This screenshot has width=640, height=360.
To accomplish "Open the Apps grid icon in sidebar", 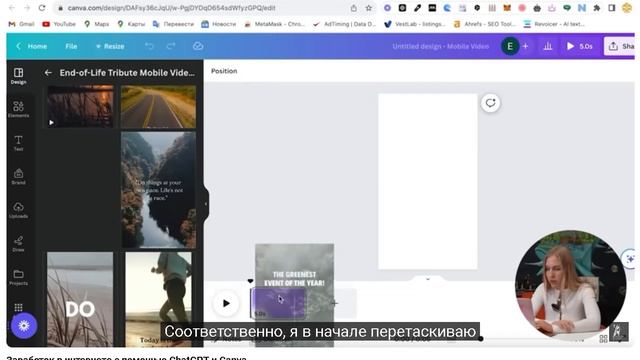I will coord(18,307).
